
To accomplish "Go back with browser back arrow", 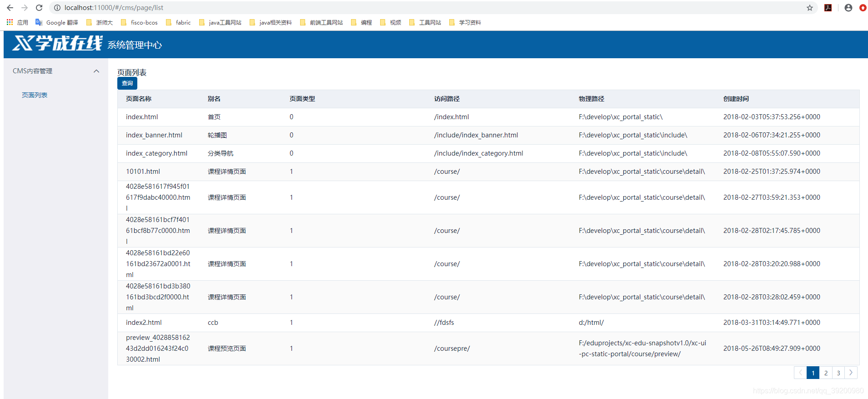I will [10, 8].
